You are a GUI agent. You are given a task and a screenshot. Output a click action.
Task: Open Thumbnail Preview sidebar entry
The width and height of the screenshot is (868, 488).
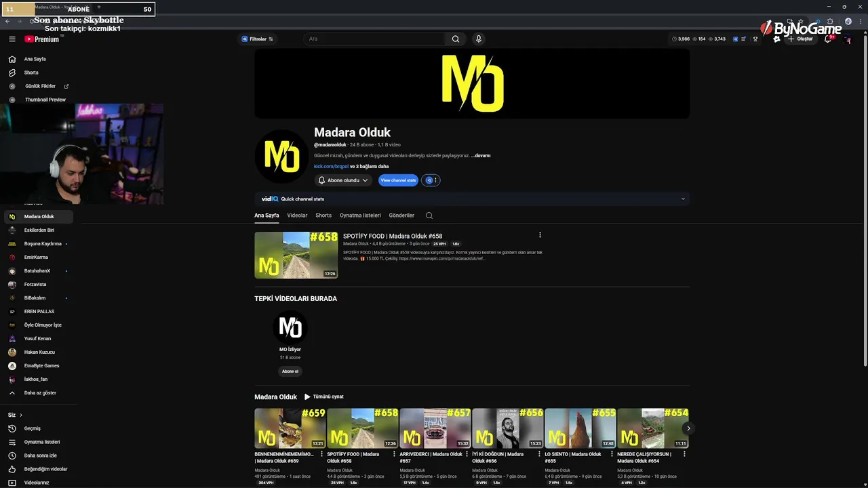point(38,100)
